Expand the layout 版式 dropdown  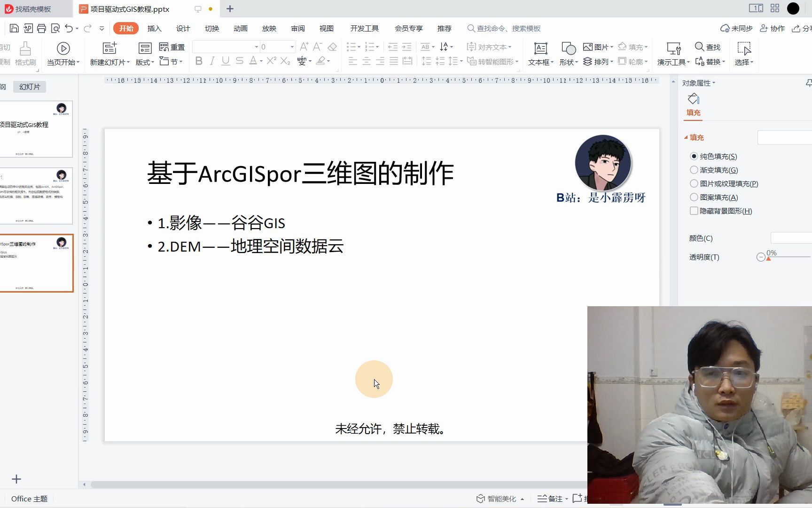pyautogui.click(x=145, y=62)
